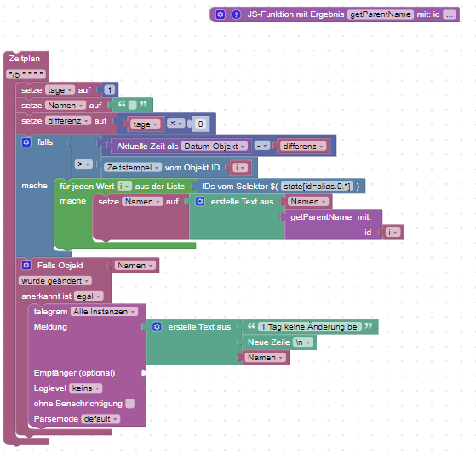Edit text 1 Tag keine Änderung bei
The width and height of the screenshot is (476, 454).
pyautogui.click(x=310, y=327)
